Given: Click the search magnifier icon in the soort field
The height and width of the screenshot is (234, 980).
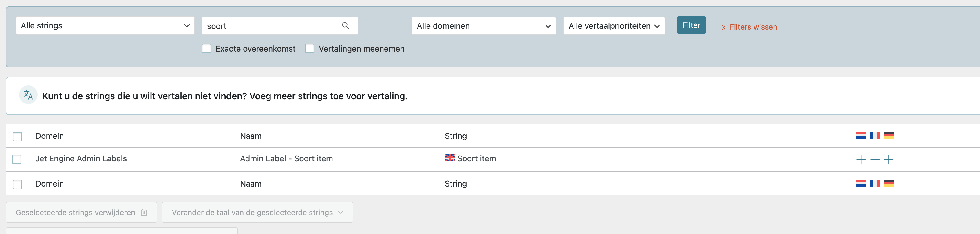Looking at the screenshot, I should (345, 25).
